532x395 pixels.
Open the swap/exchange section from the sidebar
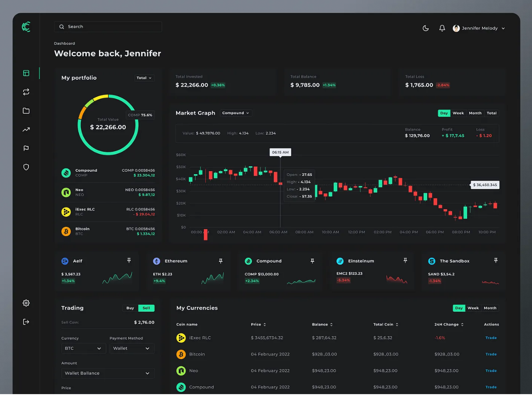[x=26, y=92]
